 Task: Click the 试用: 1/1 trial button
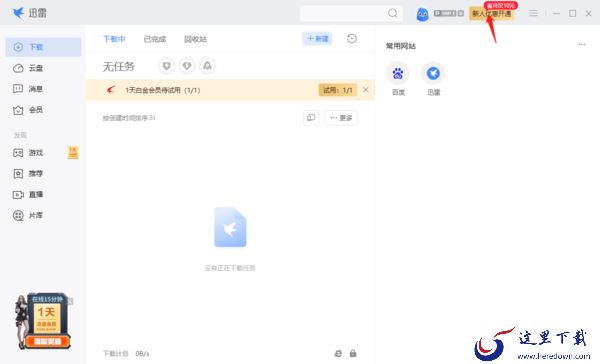[338, 90]
